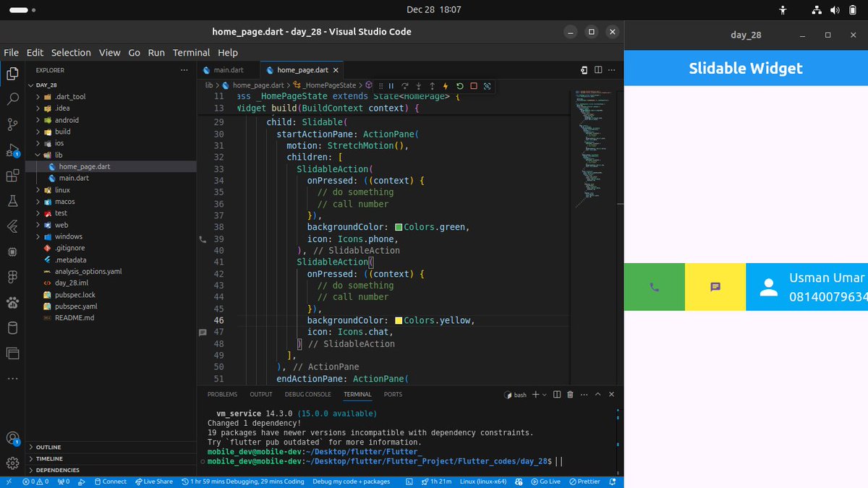
Task: Click Live Share in status bar
Action: pos(153,481)
